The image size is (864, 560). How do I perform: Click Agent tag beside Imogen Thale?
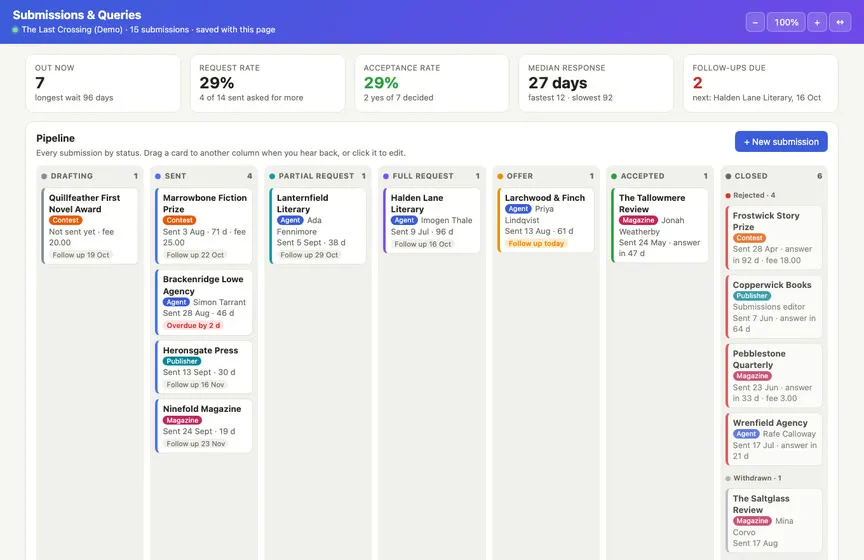pyautogui.click(x=404, y=220)
